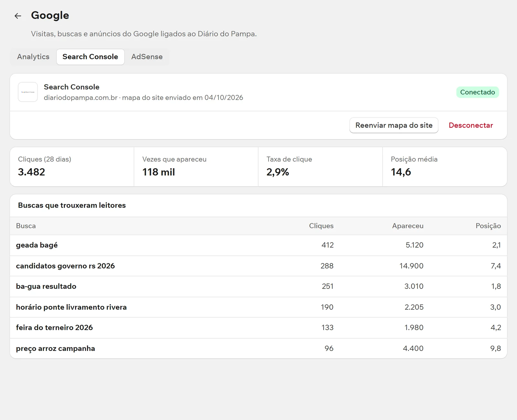Select the Vezes que apareceu value 118 mil

(x=159, y=172)
